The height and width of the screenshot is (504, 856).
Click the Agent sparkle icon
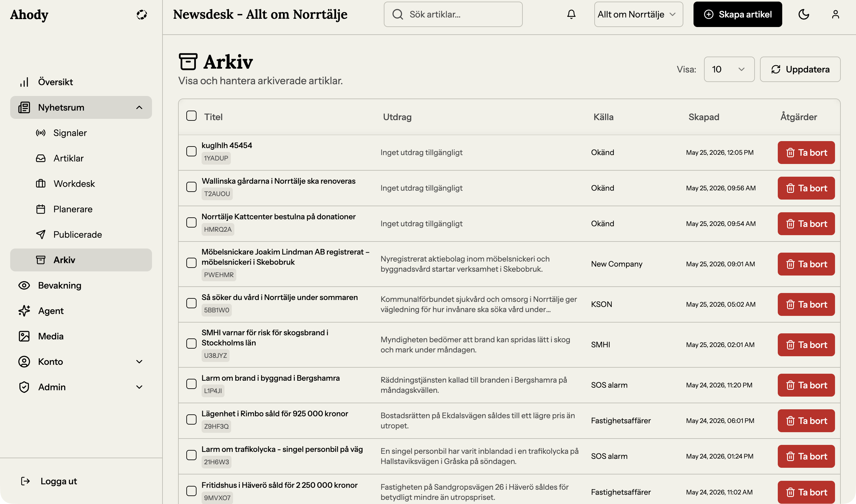(x=24, y=311)
